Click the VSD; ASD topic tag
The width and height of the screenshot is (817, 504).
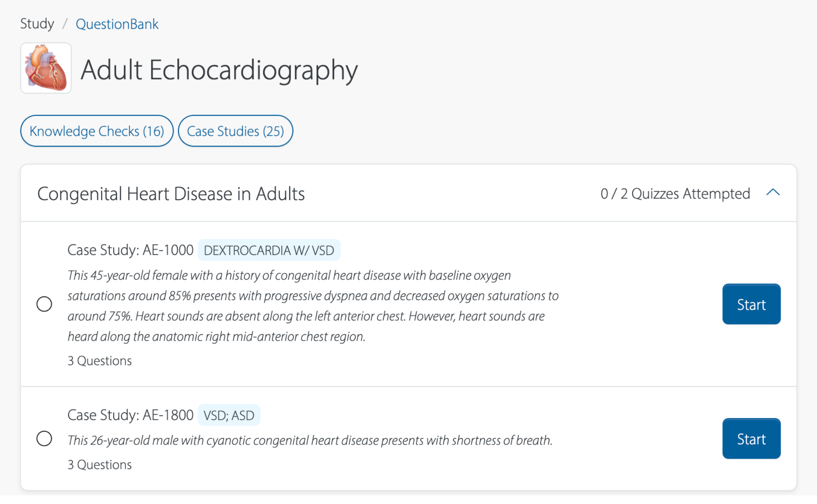coord(229,415)
